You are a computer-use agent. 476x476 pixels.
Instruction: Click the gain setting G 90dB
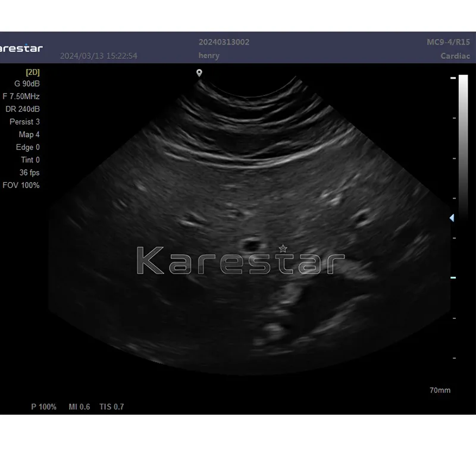(x=26, y=84)
